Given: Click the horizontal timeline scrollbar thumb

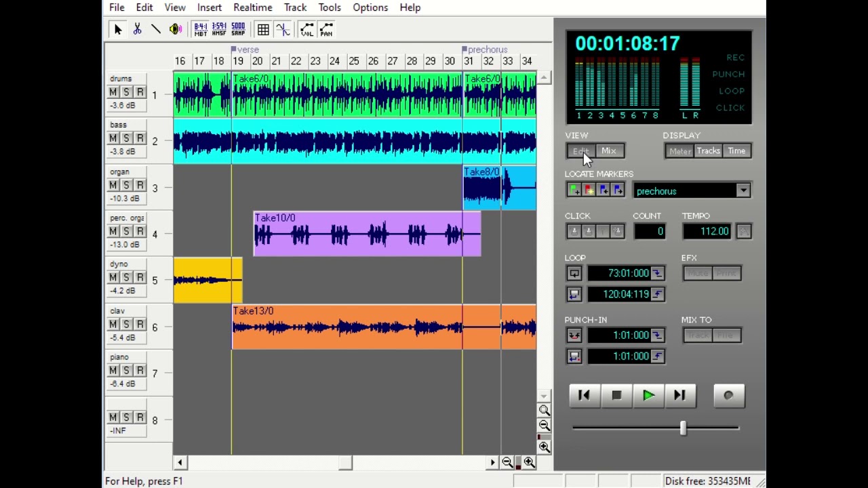Looking at the screenshot, I should (x=346, y=462).
